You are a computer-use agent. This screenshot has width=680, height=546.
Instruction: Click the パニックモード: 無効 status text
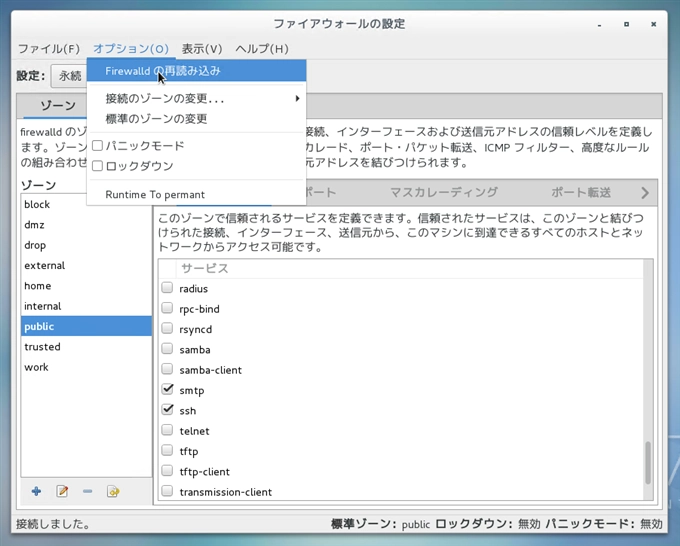(x=604, y=524)
